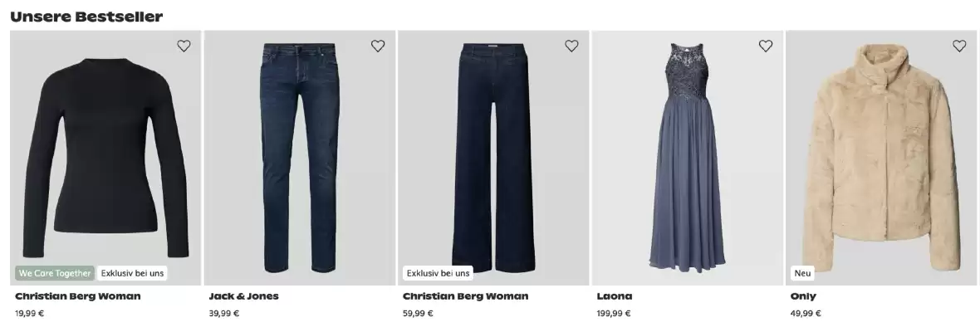
Task: Click the 'Neu' label on fur jacket
Action: [x=802, y=273]
